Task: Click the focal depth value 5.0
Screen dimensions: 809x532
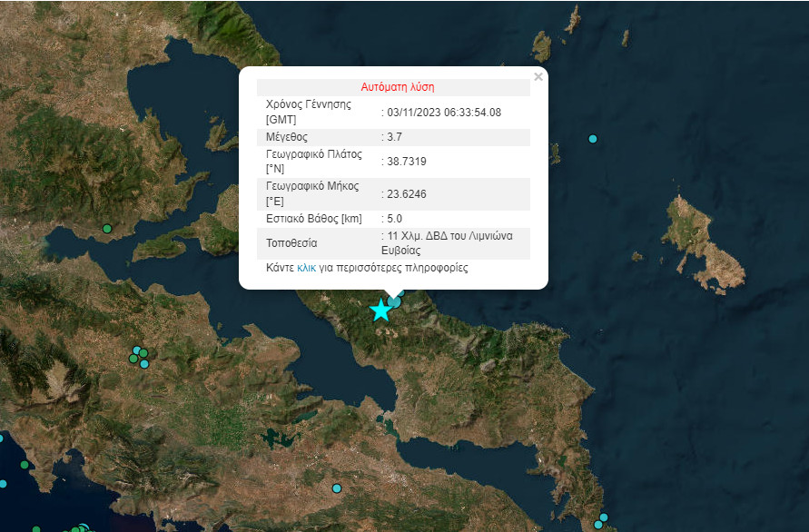Action: [x=394, y=218]
